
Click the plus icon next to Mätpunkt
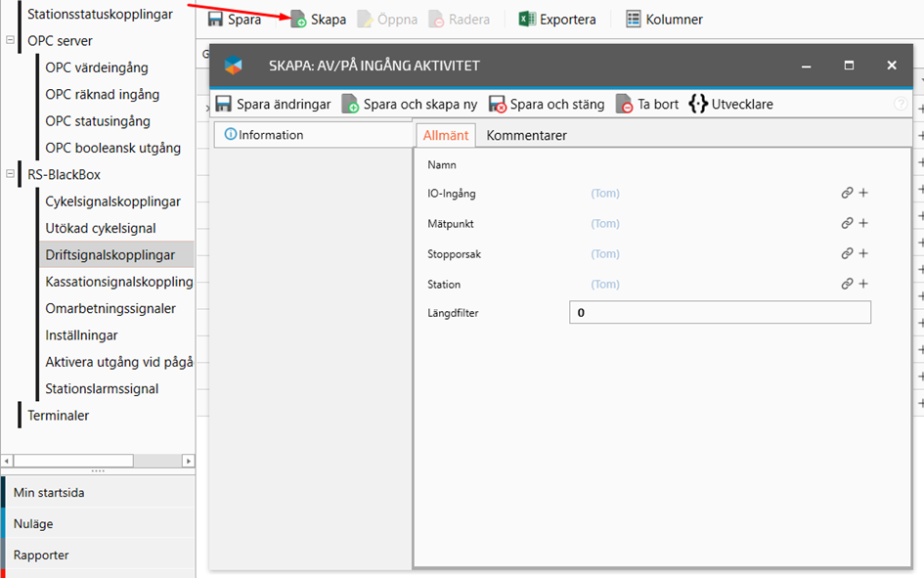click(x=863, y=224)
